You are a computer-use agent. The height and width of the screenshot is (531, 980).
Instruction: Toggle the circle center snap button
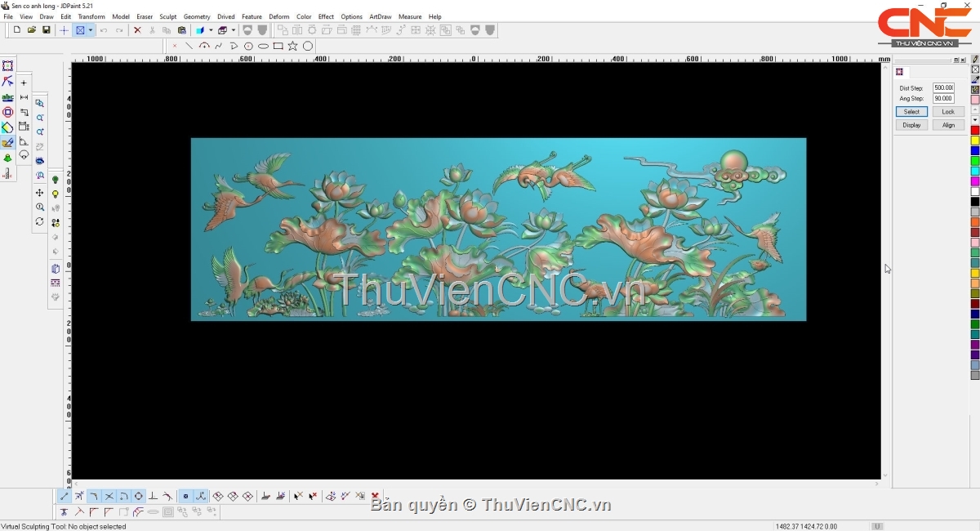point(138,497)
